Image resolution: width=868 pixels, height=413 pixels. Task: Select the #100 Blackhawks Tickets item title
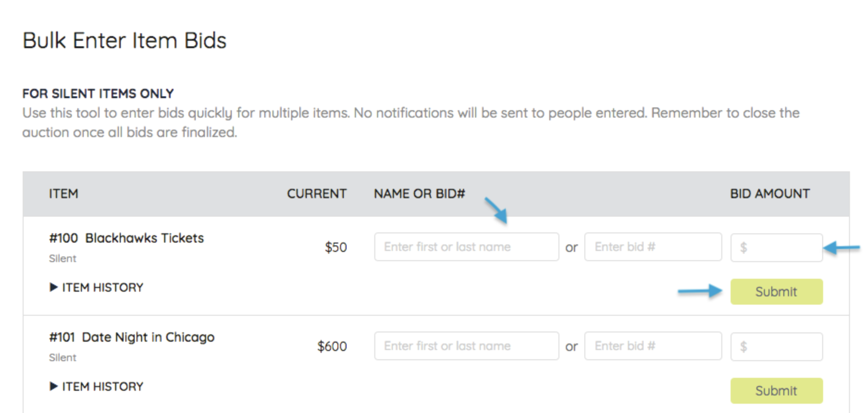[x=126, y=238]
